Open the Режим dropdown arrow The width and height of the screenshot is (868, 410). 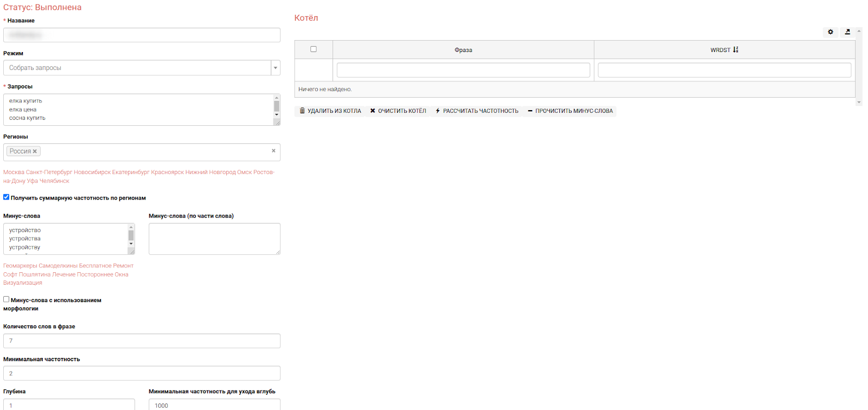(276, 68)
